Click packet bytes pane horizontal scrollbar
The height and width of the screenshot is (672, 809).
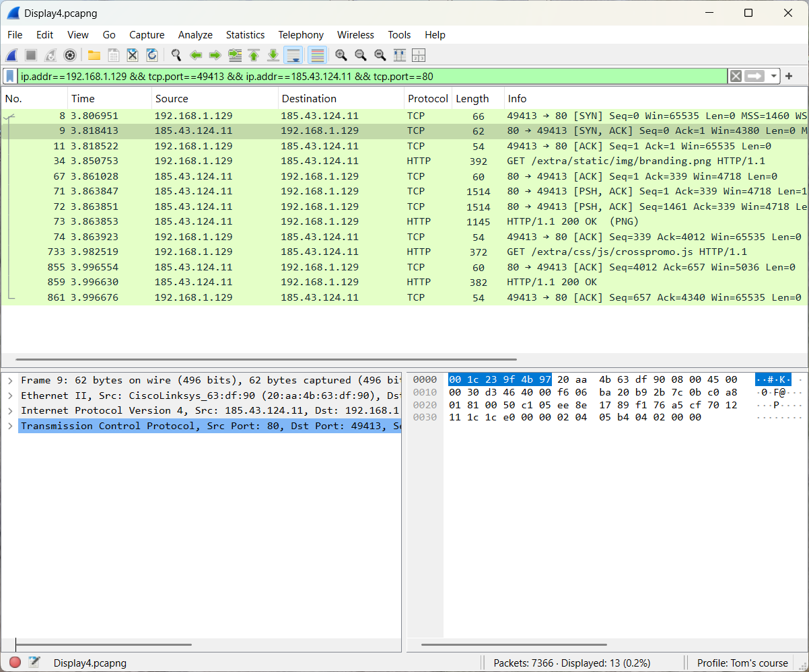(x=514, y=645)
